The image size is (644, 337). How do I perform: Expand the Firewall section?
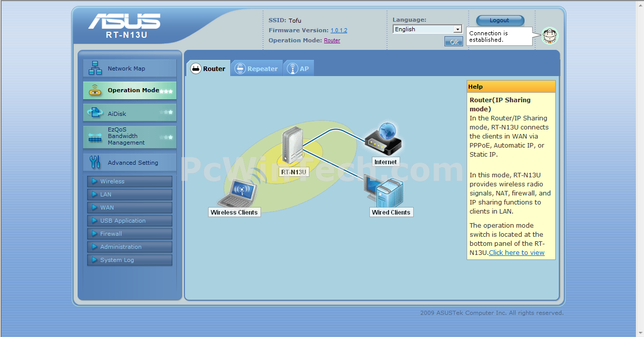130,234
